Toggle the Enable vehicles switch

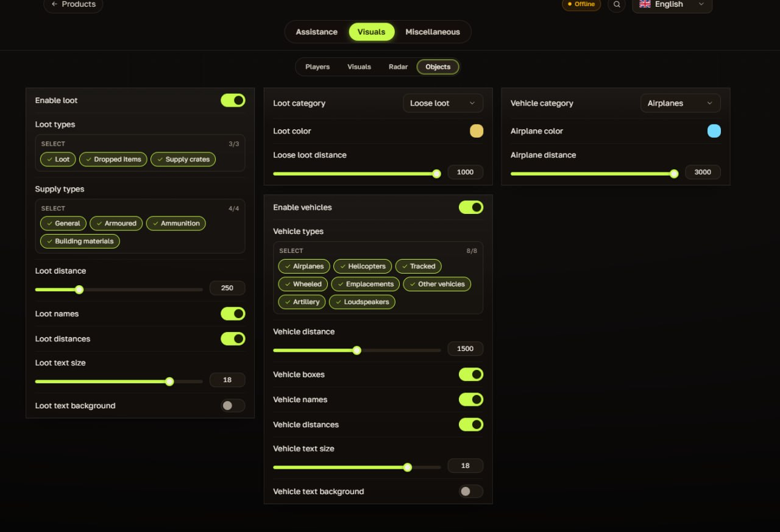click(471, 208)
